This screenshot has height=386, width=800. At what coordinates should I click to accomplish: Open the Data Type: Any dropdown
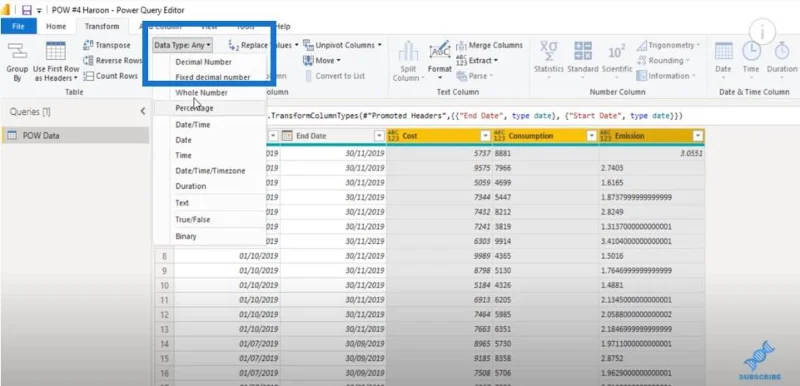pos(183,45)
